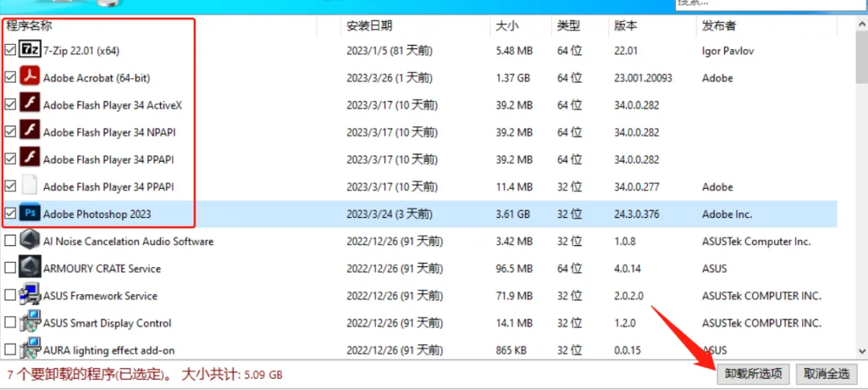Screen dimensions: 868x390
Task: Click the ASUSTek Computer Inc. publisher cell
Action: click(x=757, y=241)
